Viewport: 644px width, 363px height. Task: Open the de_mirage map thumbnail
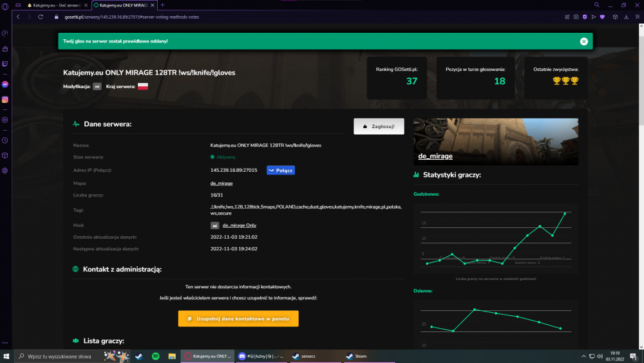click(x=496, y=142)
